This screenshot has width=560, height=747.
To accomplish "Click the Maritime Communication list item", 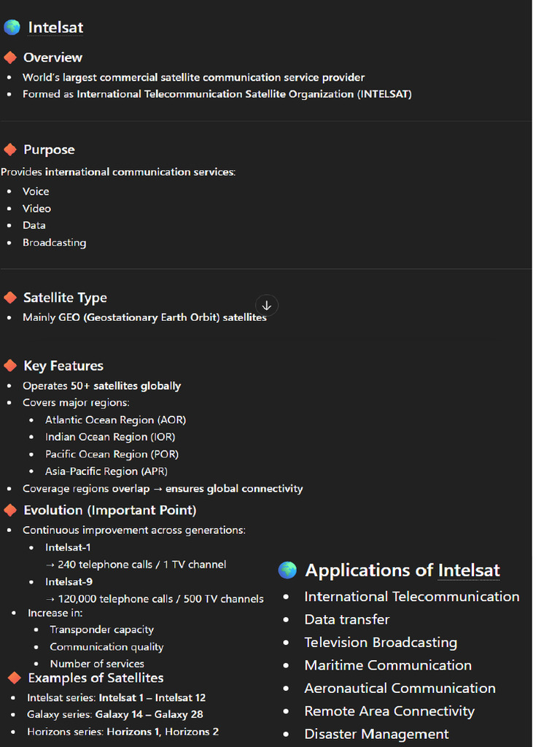I will (388, 665).
